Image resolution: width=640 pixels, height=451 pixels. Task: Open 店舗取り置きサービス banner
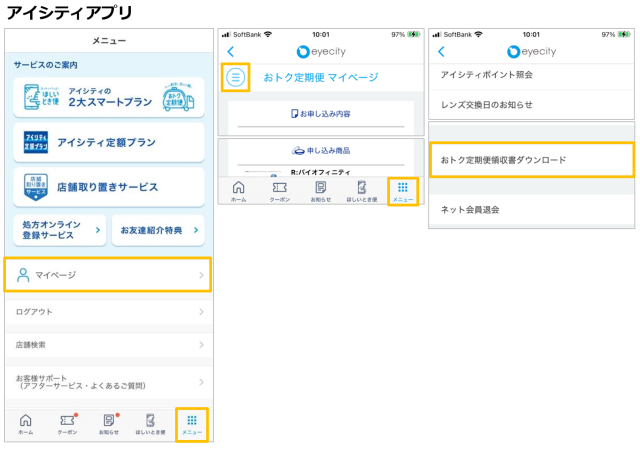click(109, 187)
